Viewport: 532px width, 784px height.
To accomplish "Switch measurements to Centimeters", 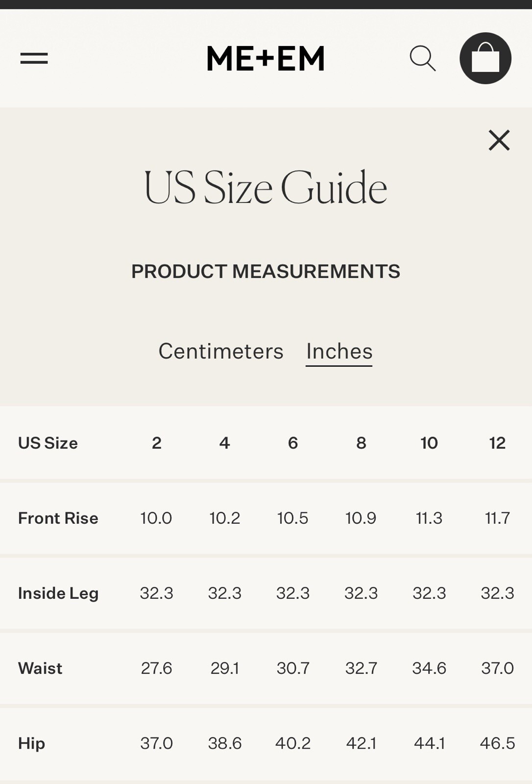I will [x=221, y=351].
